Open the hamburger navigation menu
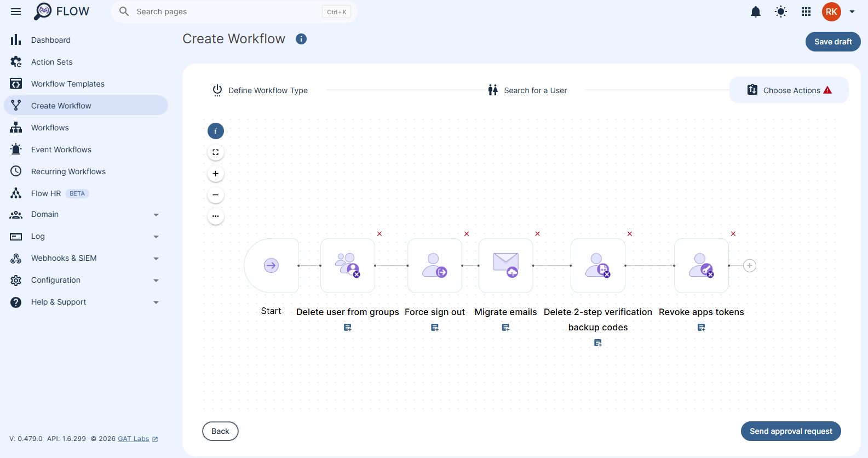This screenshot has width=868, height=458. point(16,12)
